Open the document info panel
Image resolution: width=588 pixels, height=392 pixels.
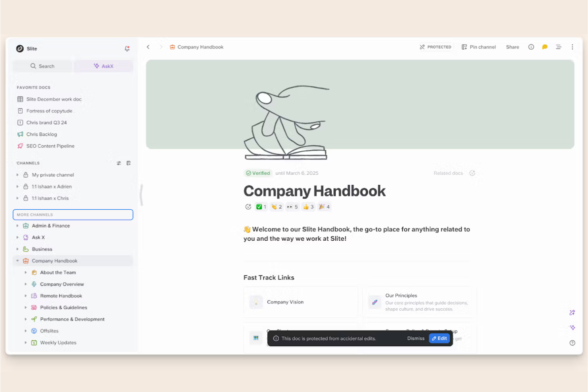pyautogui.click(x=531, y=47)
